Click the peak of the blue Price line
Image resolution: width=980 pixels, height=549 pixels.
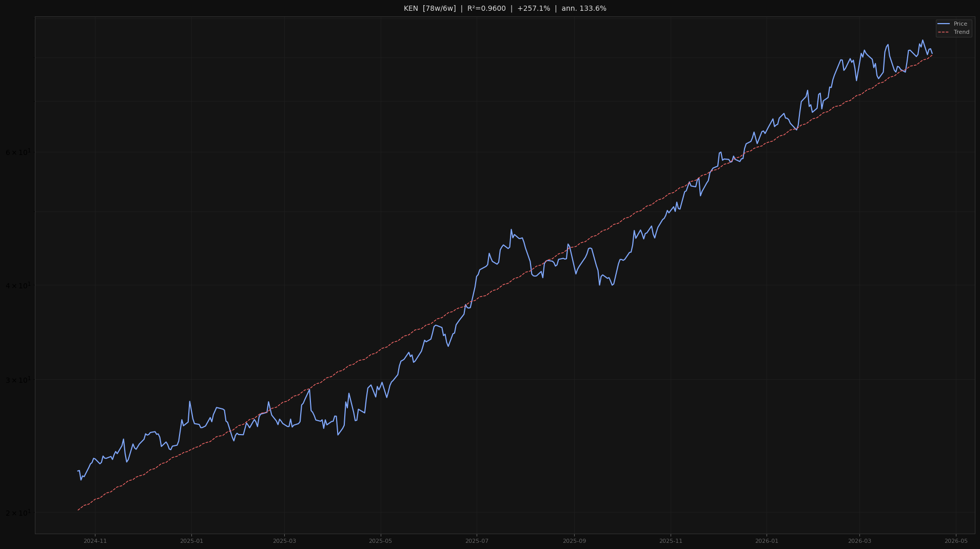point(922,40)
